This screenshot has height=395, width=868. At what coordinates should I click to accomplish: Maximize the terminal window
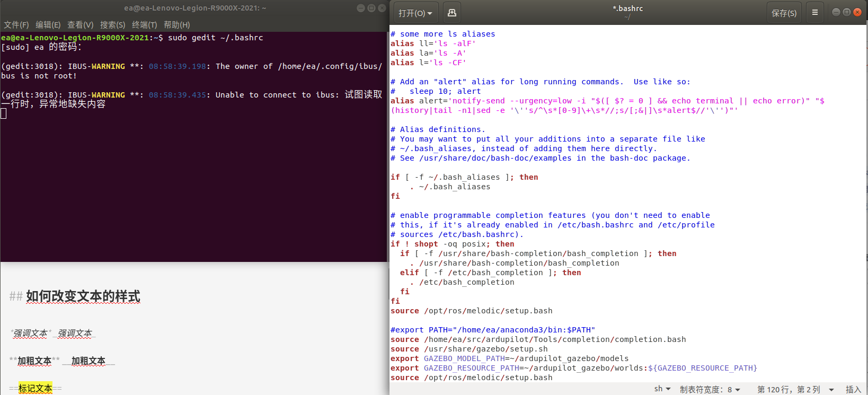(x=371, y=8)
